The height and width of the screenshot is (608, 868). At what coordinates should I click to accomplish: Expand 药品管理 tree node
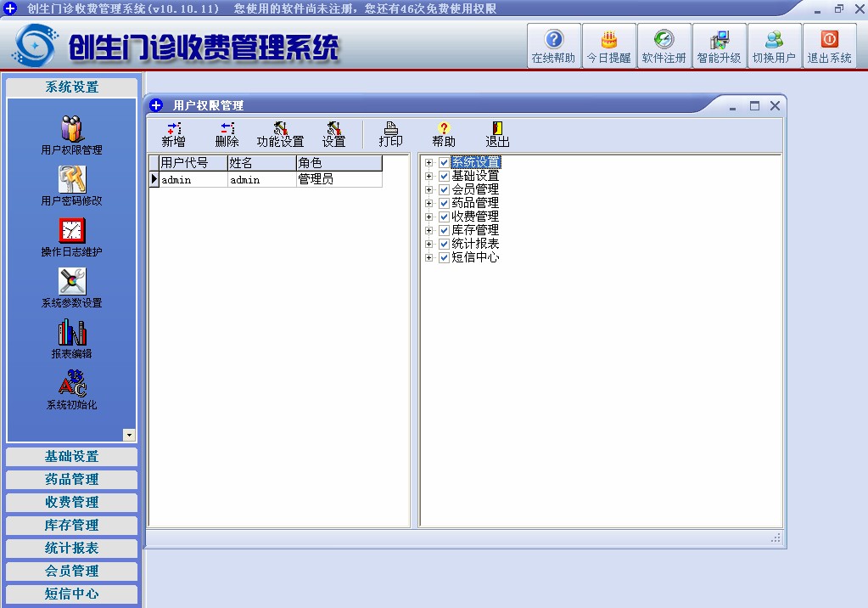pyautogui.click(x=428, y=204)
